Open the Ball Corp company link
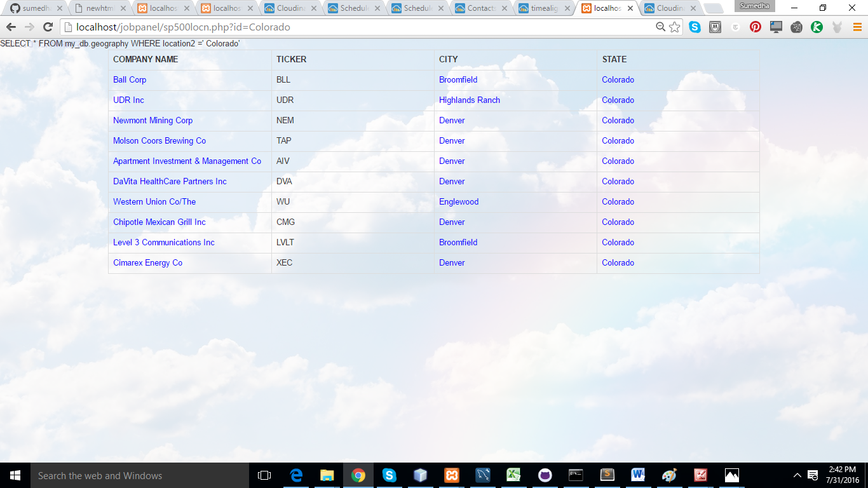The height and width of the screenshot is (488, 868). 130,79
